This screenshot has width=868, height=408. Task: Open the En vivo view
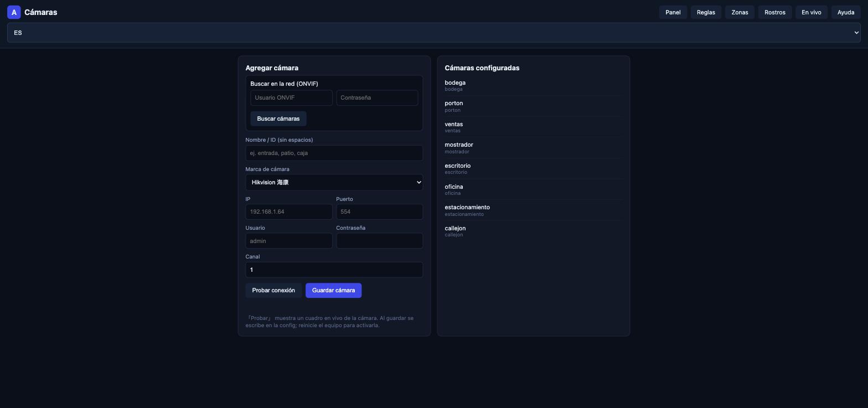(812, 12)
